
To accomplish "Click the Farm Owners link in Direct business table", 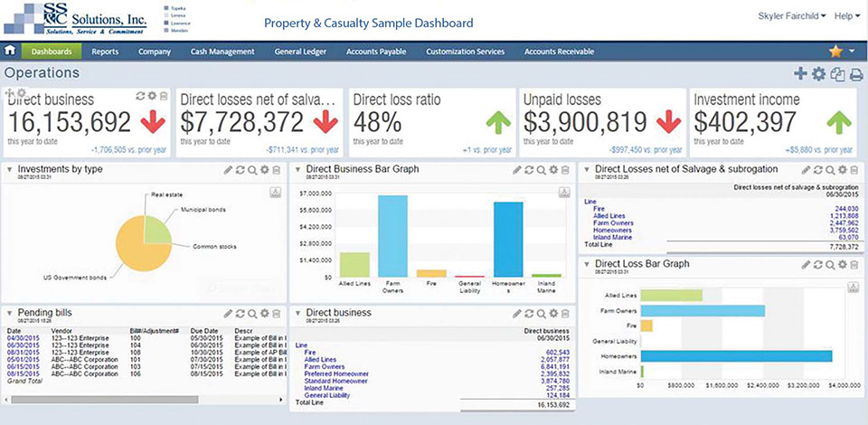I will [x=325, y=366].
